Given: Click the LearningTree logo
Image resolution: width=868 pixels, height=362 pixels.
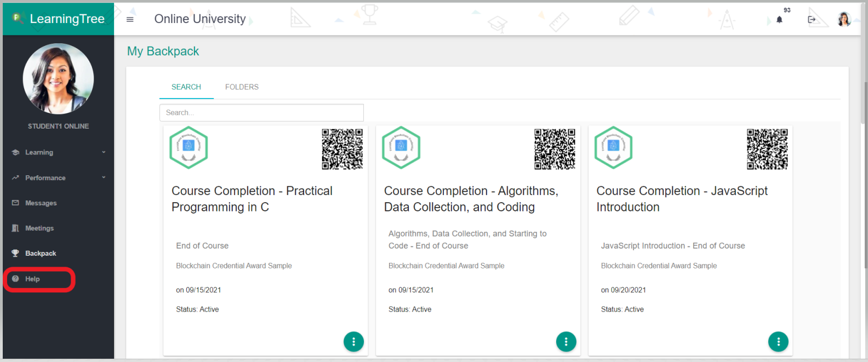Looking at the screenshot, I should coord(59,19).
